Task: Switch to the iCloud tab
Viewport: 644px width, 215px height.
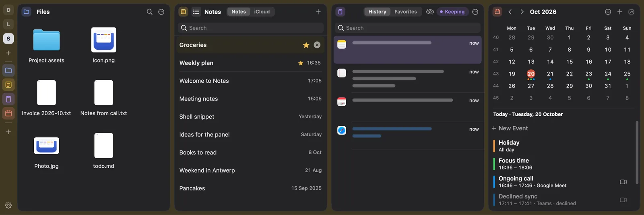Action: coord(262,12)
